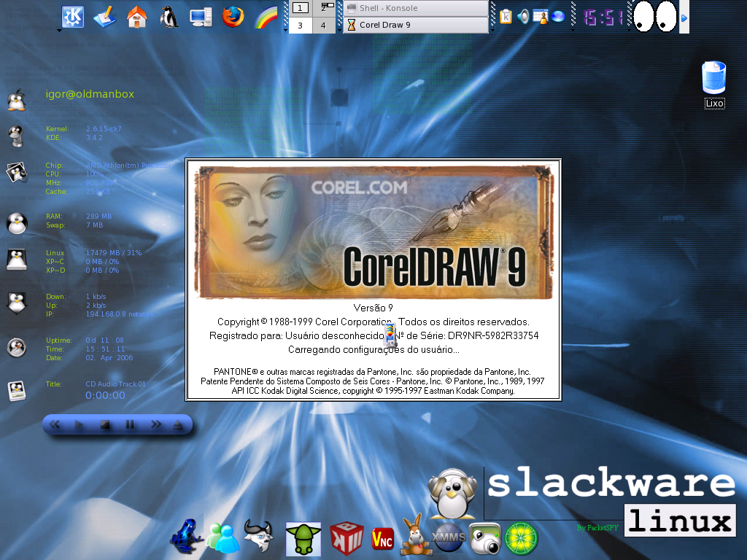Click the penguin drive icon beside Linux disk usage
The height and width of the screenshot is (560, 747).
click(x=17, y=259)
